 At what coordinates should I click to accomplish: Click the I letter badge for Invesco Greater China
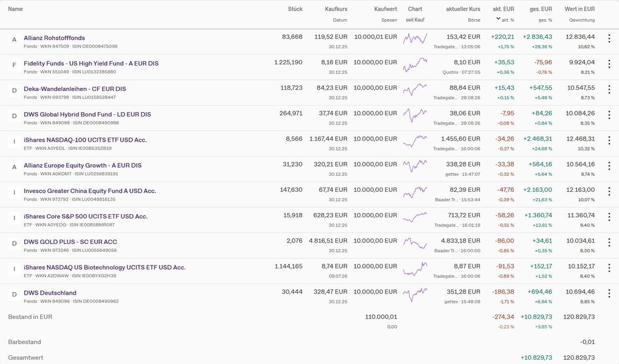tap(14, 193)
